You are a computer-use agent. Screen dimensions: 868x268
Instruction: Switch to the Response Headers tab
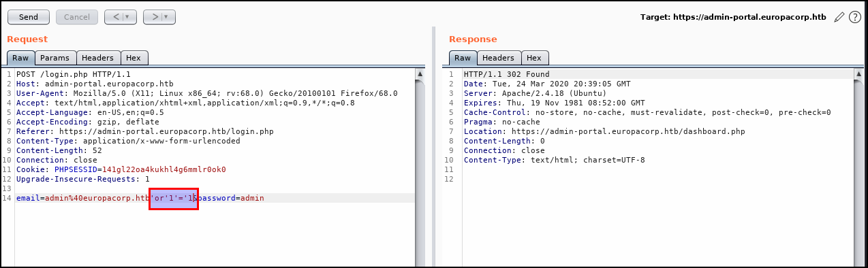pyautogui.click(x=499, y=58)
